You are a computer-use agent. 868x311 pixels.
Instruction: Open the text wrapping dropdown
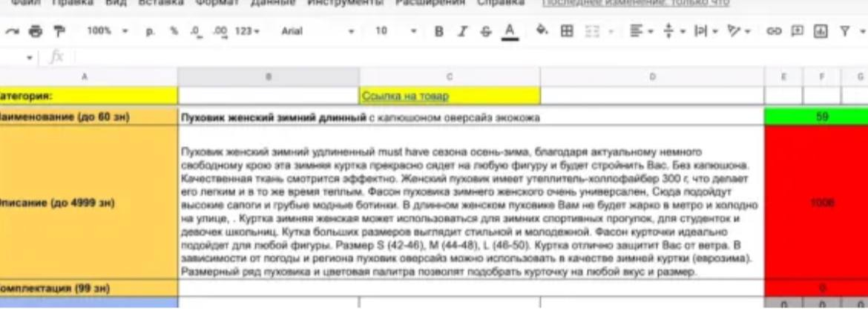[706, 31]
